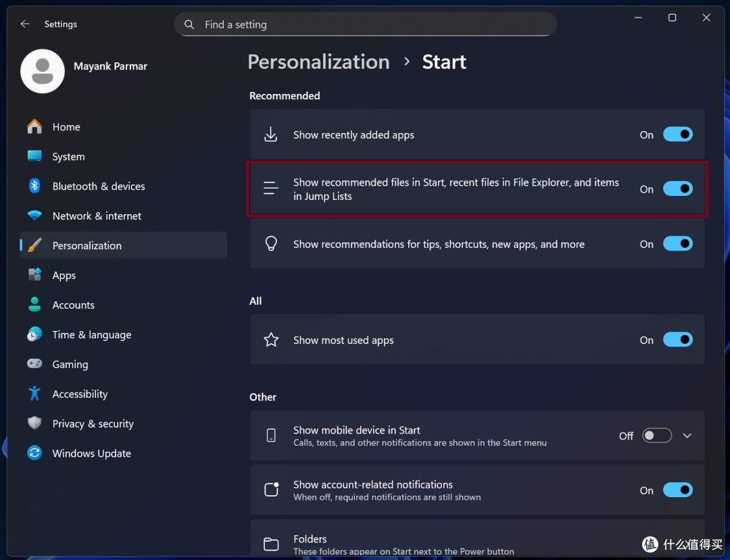Turn off Show recently added apps
This screenshot has width=730, height=560.
point(677,134)
